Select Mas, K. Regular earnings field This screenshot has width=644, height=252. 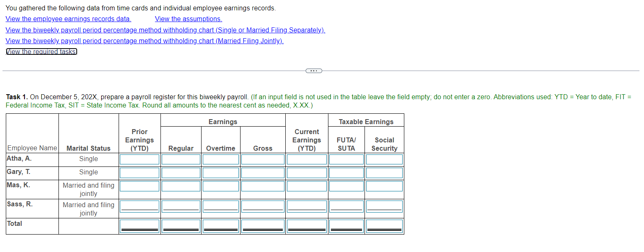(181, 186)
